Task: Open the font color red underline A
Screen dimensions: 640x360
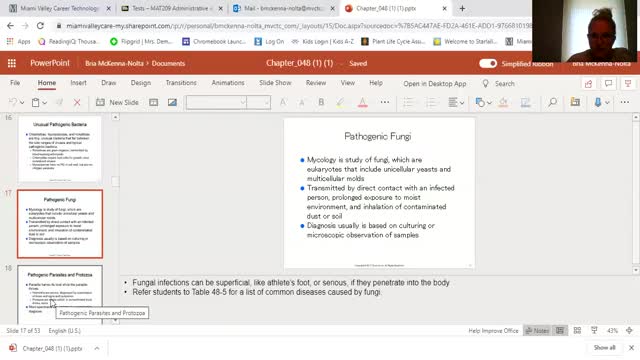Action: [x=362, y=102]
